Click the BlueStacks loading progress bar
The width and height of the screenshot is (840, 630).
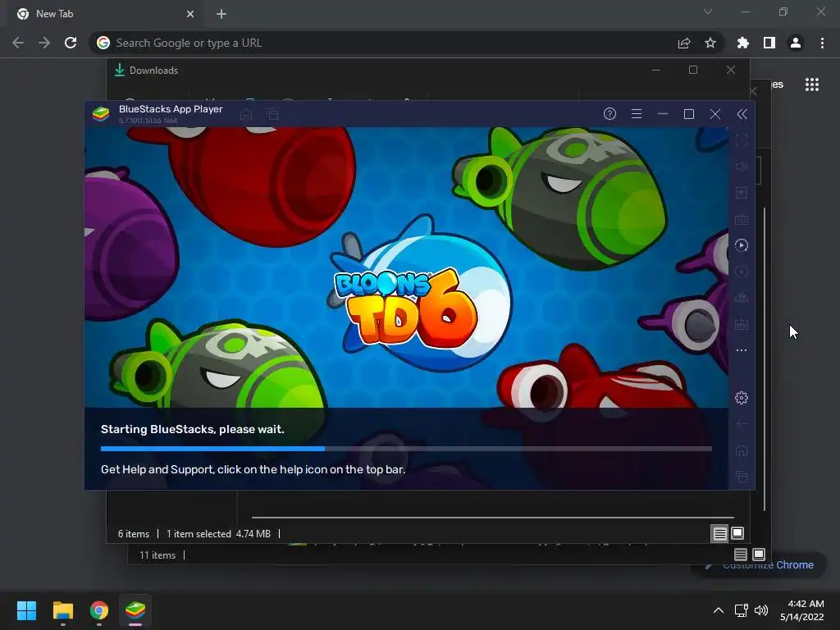(406, 449)
